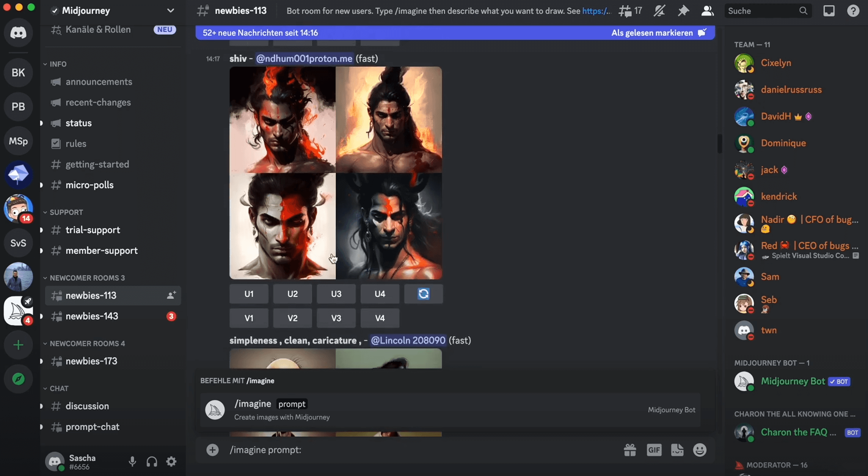Image resolution: width=868 pixels, height=476 pixels.
Task: Click @Lincoln 208090 mention
Action: (408, 340)
